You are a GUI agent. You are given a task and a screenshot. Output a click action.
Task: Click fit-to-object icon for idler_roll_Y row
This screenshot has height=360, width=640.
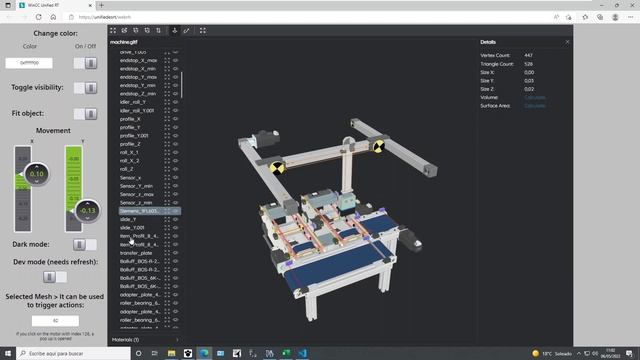pos(167,102)
